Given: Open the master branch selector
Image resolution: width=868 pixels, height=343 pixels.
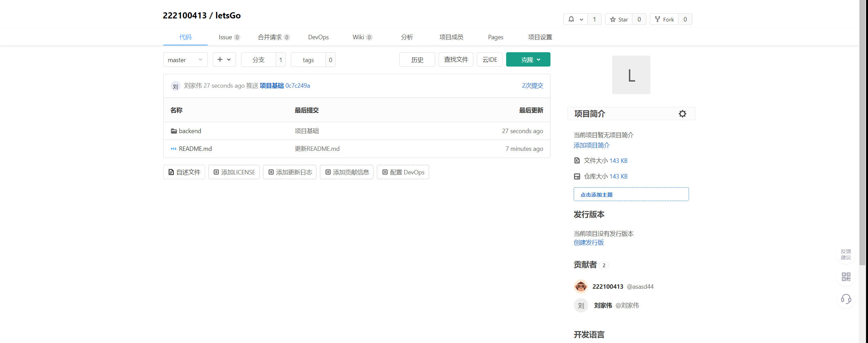Looking at the screenshot, I should [x=185, y=60].
